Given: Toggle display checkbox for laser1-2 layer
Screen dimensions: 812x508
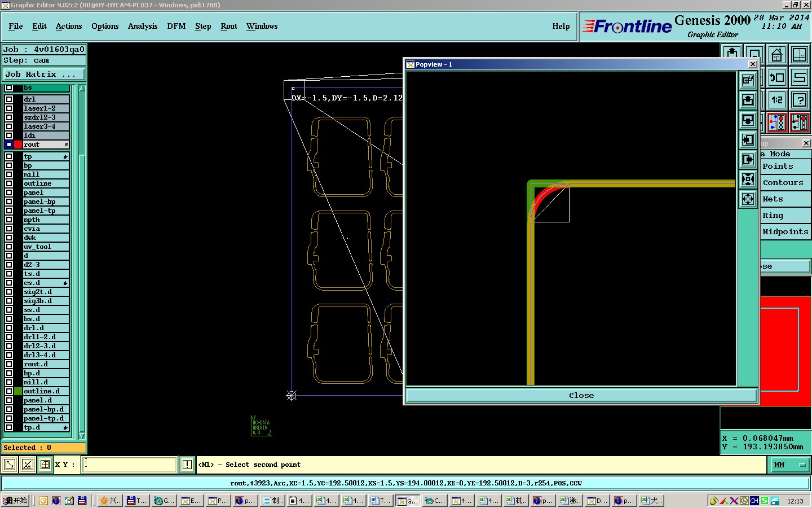Looking at the screenshot, I should (9, 108).
